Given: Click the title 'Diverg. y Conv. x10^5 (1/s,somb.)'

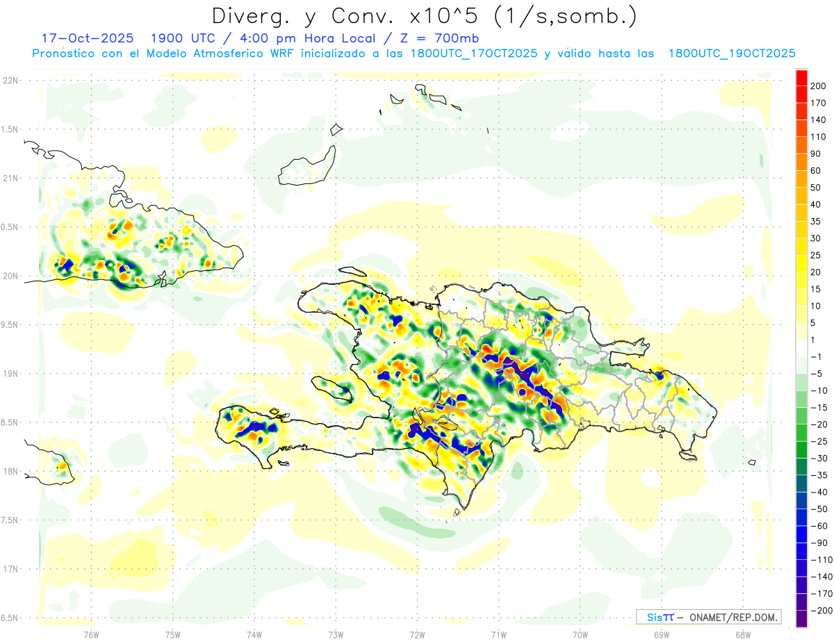Looking at the screenshot, I should [424, 15].
